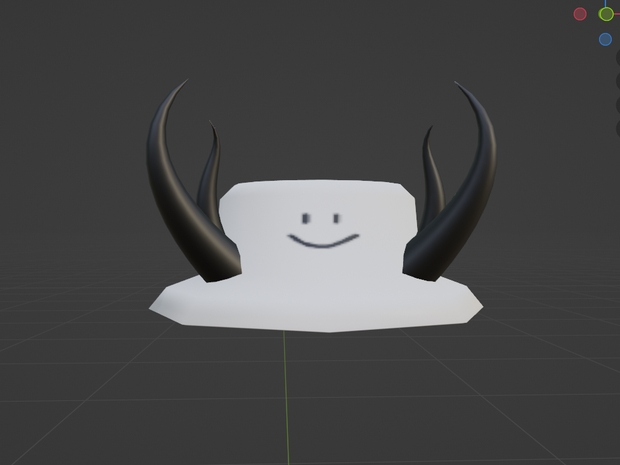Click the red negative X axis gizmo circle
The width and height of the screenshot is (620, 465).
[580, 14]
